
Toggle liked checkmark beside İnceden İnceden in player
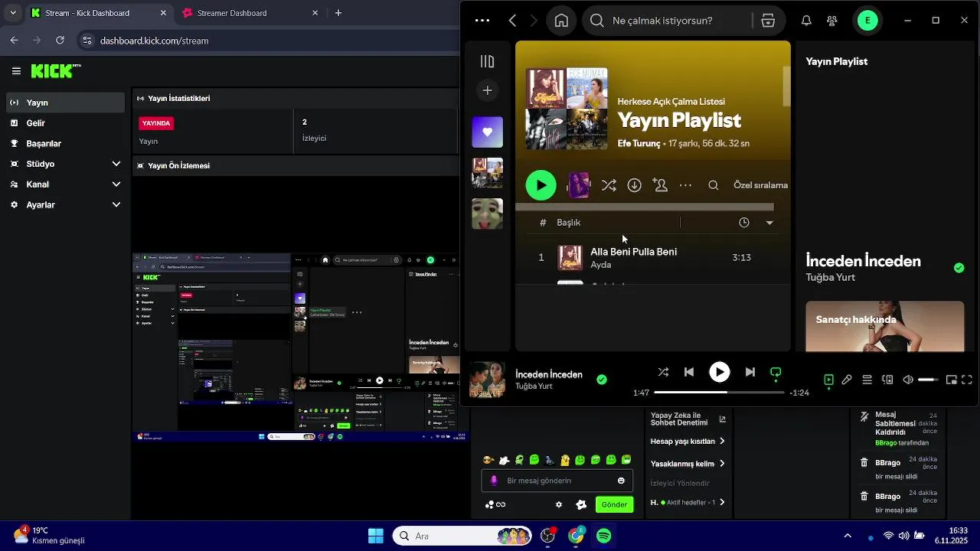602,380
